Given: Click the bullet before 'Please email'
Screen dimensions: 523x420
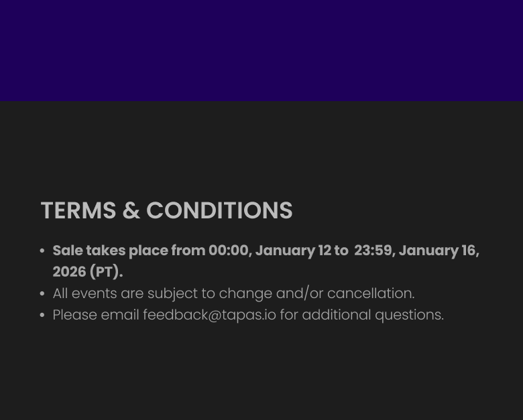Looking at the screenshot, I should click(x=42, y=316).
